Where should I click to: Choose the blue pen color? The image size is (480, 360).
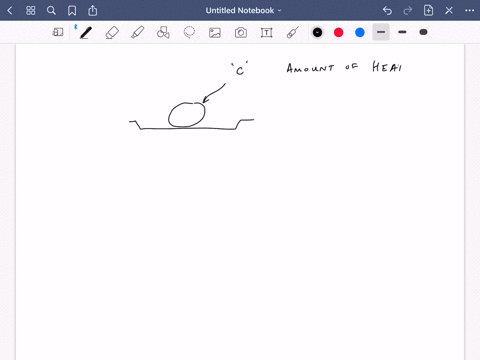coord(360,32)
